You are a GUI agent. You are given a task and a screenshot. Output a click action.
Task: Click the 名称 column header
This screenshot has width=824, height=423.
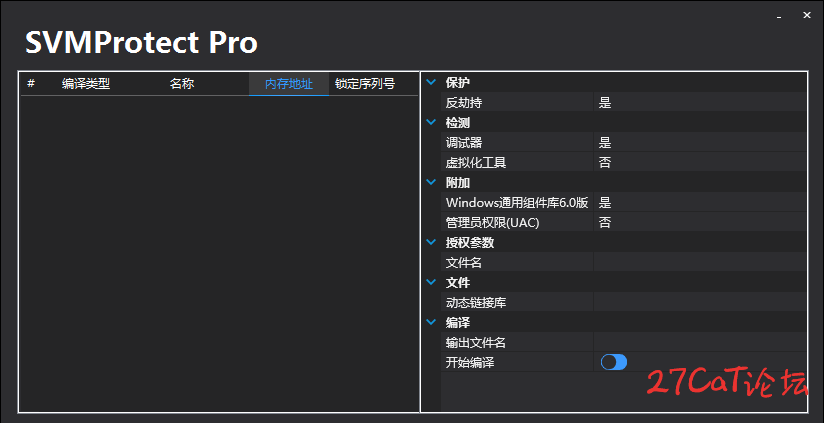click(x=182, y=84)
